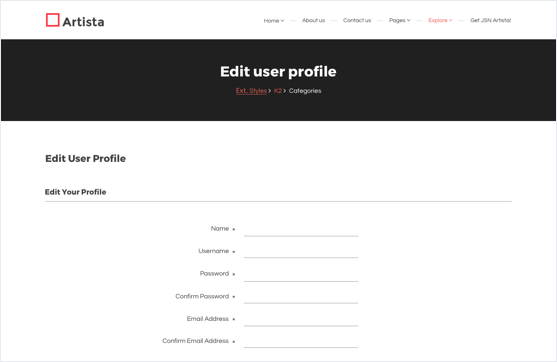The image size is (557, 362).
Task: Open the Pages dropdown menu
Action: coord(399,20)
